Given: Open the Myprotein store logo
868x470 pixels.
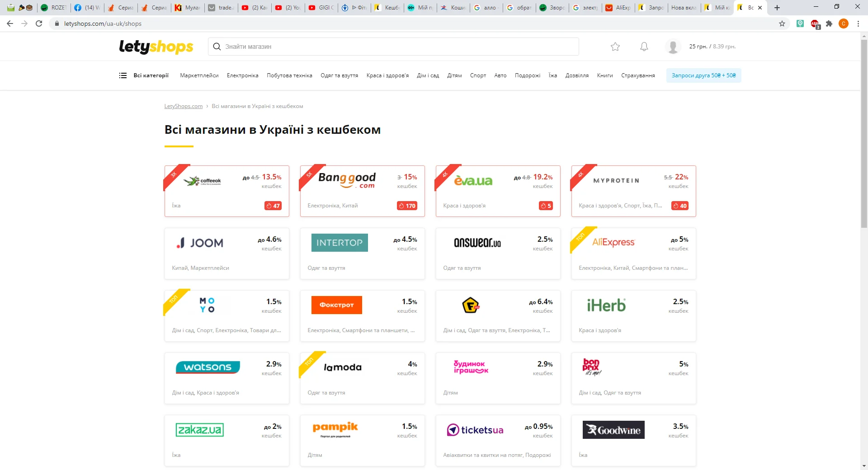Looking at the screenshot, I should click(x=616, y=180).
